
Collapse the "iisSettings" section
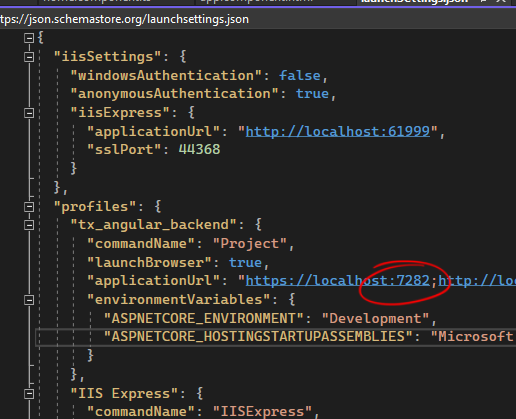[x=29, y=57]
